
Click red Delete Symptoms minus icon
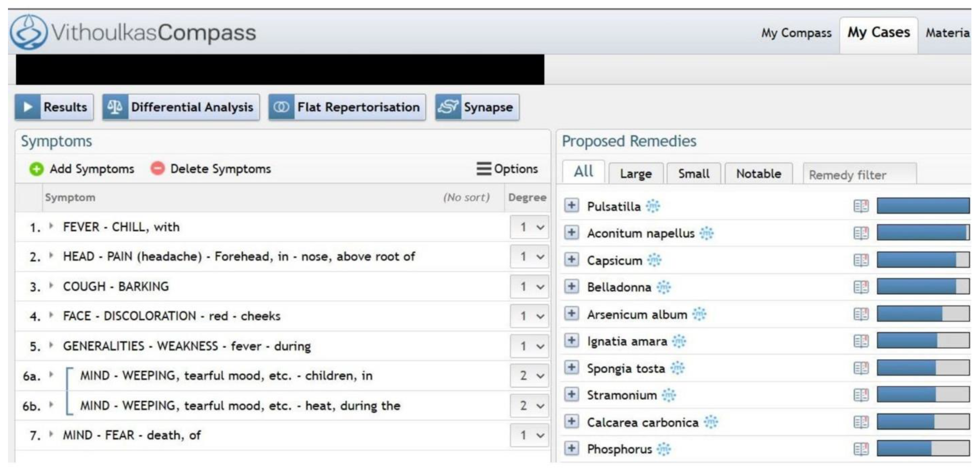(x=158, y=168)
